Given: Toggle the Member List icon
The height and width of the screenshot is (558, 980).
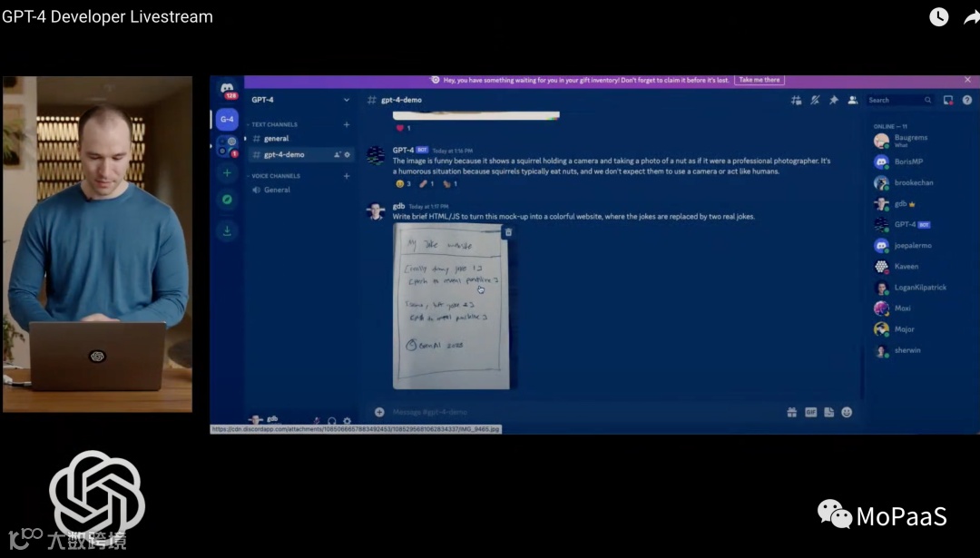Looking at the screenshot, I should (x=852, y=100).
